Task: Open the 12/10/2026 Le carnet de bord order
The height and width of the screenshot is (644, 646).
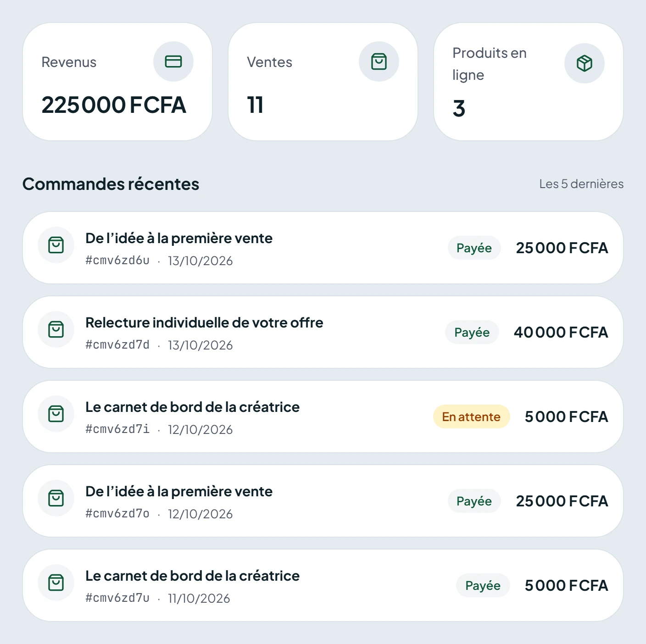Action: 323,416
